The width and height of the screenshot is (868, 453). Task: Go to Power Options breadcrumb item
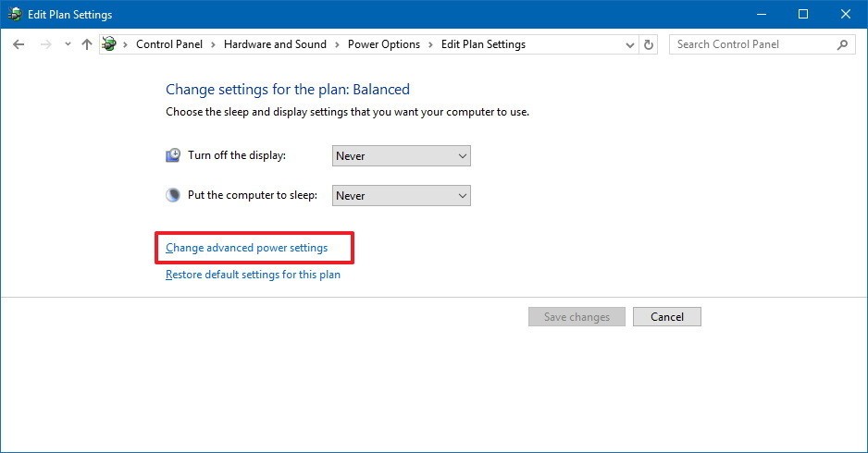pos(384,44)
